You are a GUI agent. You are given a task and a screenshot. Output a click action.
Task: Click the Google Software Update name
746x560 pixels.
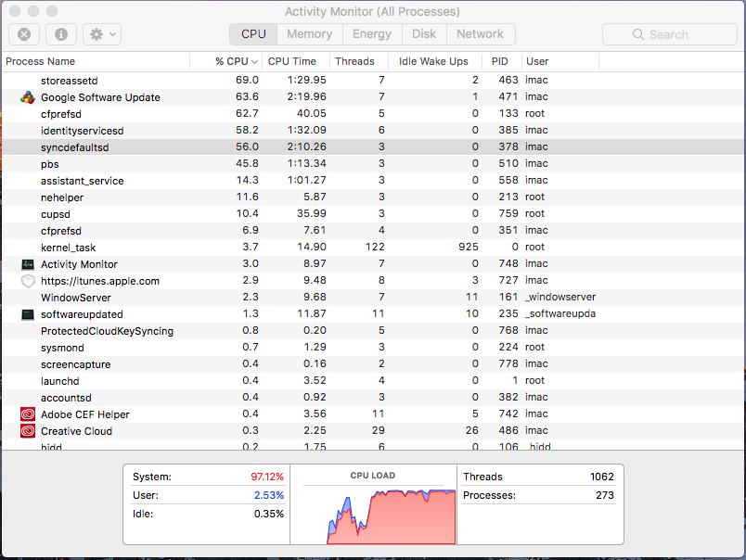(x=100, y=97)
